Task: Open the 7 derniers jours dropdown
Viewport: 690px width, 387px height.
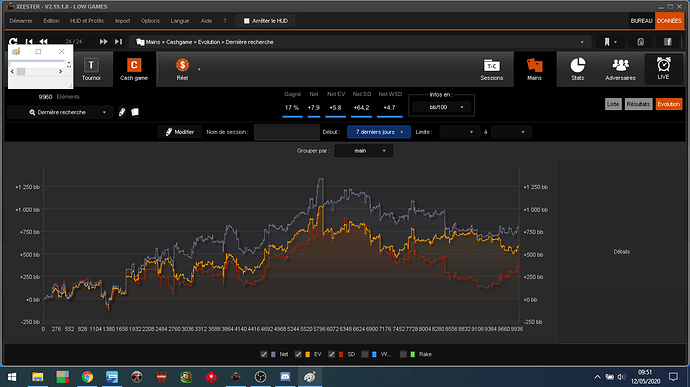Action: (378, 132)
